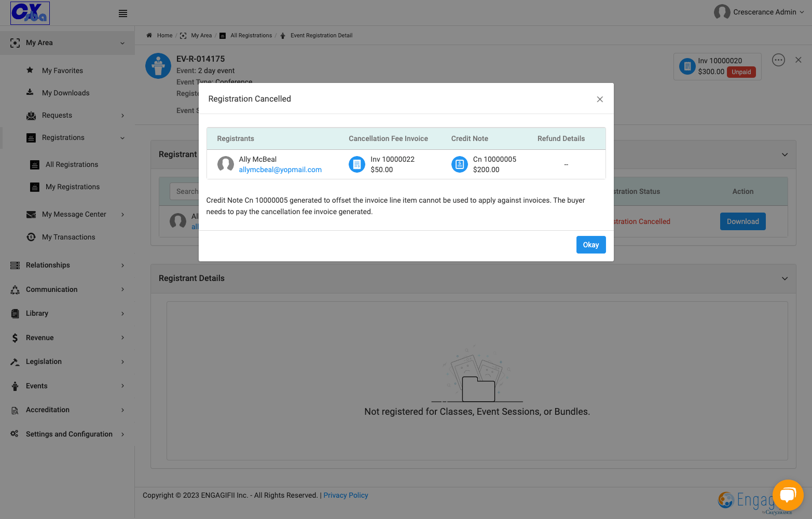Click the My Downloads icon

click(30, 92)
